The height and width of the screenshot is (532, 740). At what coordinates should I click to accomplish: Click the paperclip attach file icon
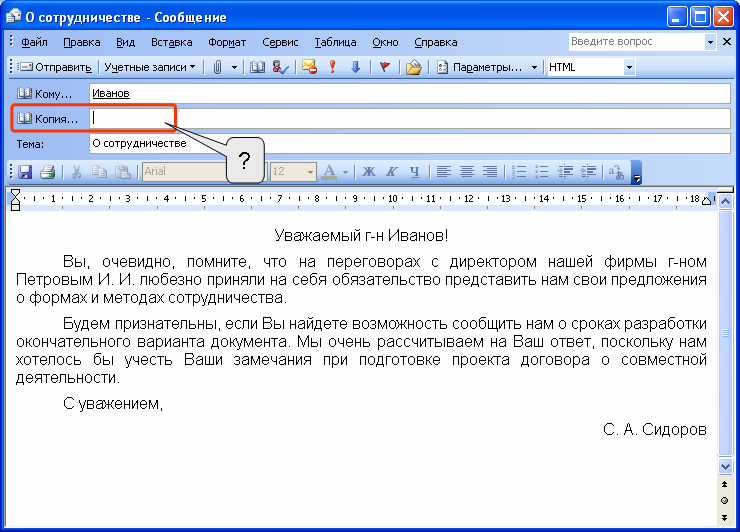tap(217, 68)
